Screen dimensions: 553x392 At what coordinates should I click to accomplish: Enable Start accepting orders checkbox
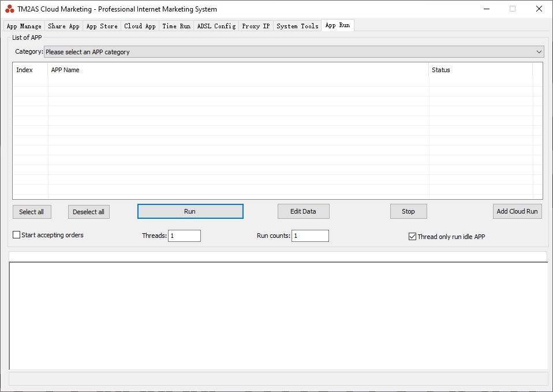tap(17, 235)
